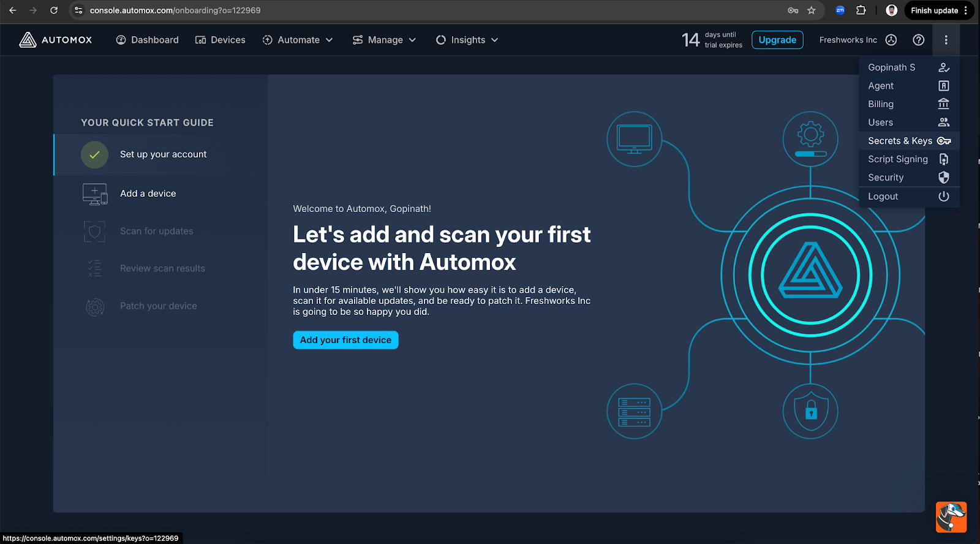Click the 14 days trial counter

pos(712,40)
